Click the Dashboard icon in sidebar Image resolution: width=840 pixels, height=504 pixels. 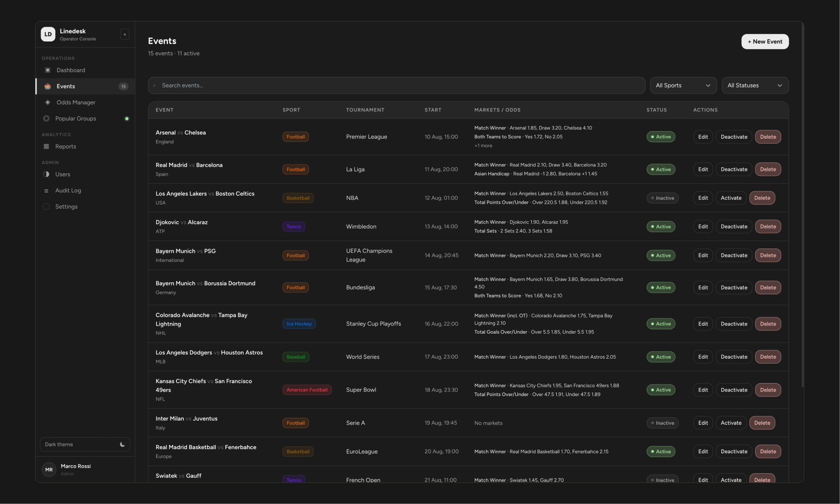48,70
